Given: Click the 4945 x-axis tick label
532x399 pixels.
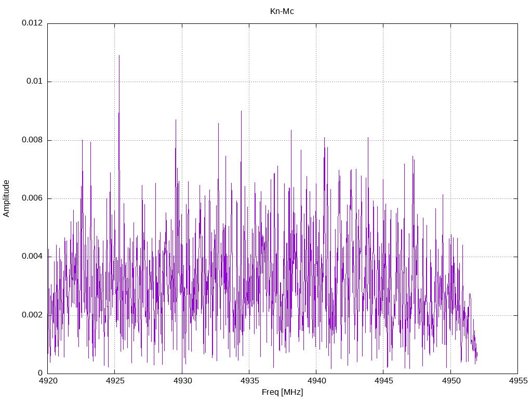Looking at the screenshot, I should pos(384,381).
